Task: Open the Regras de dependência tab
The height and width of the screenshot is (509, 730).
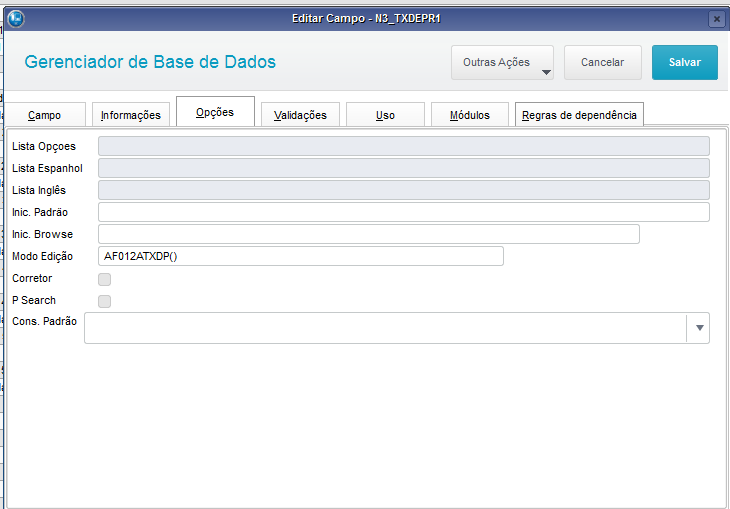Action: [x=579, y=115]
